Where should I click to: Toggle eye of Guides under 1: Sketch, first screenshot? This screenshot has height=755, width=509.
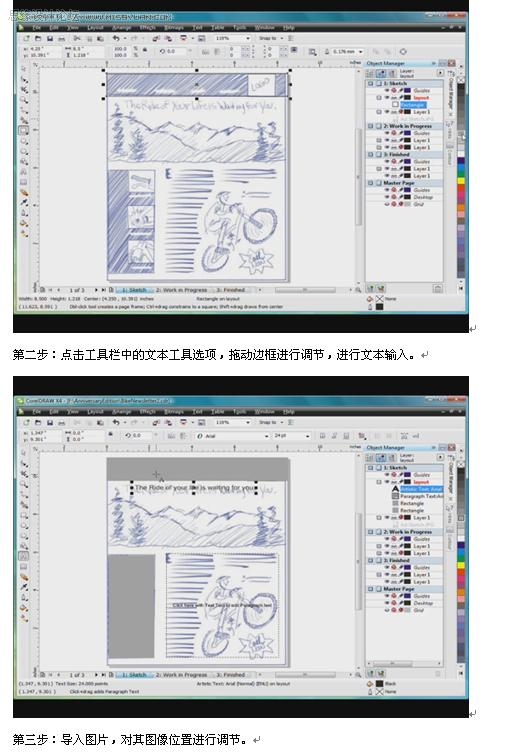pos(386,91)
